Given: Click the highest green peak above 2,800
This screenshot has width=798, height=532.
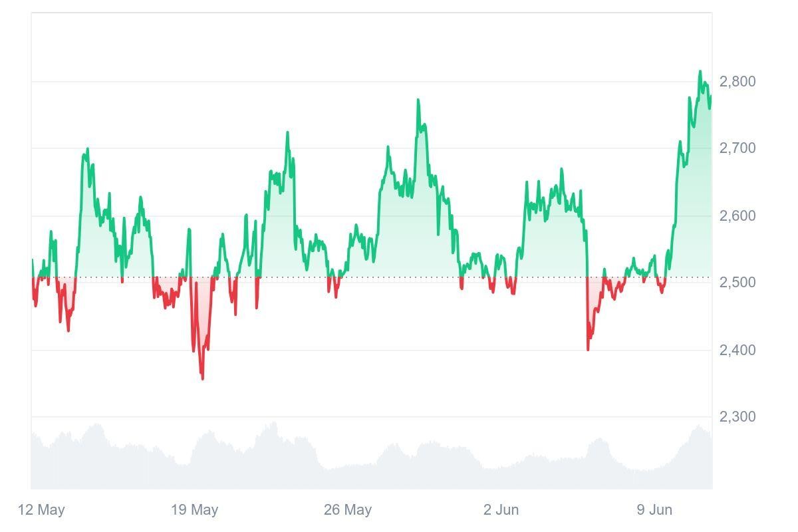Looking at the screenshot, I should click(x=700, y=72).
